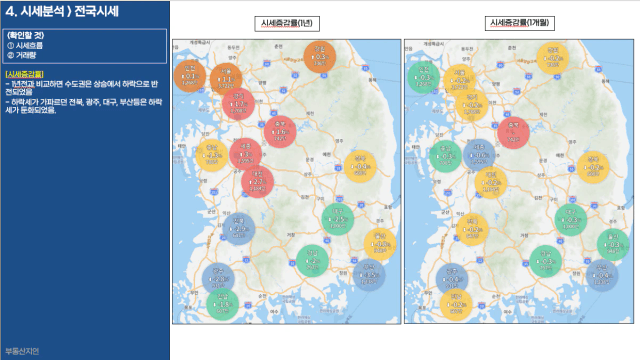This screenshot has width=640, height=360.
Task: Select the yellow 충남 marker on 1년 map
Action: (x=211, y=155)
